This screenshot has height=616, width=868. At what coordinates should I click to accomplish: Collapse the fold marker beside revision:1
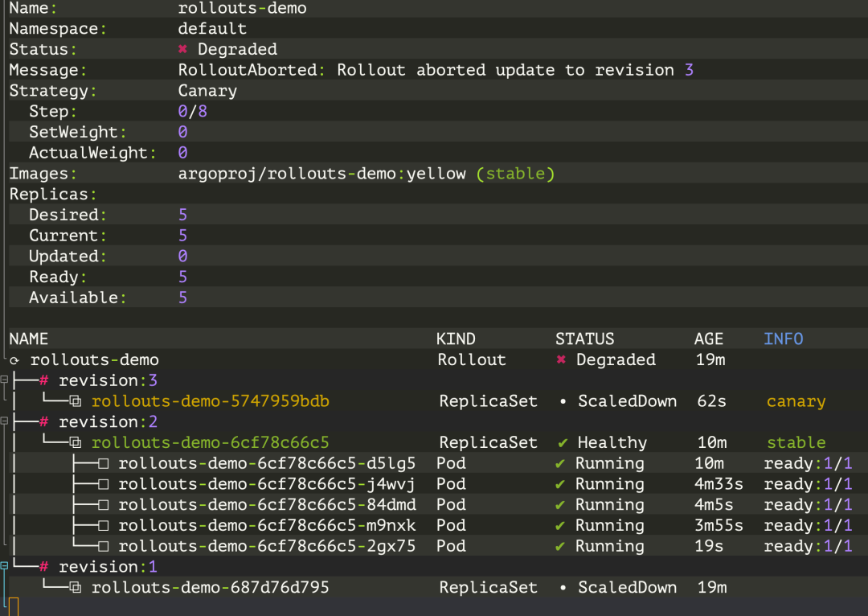pos(4,565)
